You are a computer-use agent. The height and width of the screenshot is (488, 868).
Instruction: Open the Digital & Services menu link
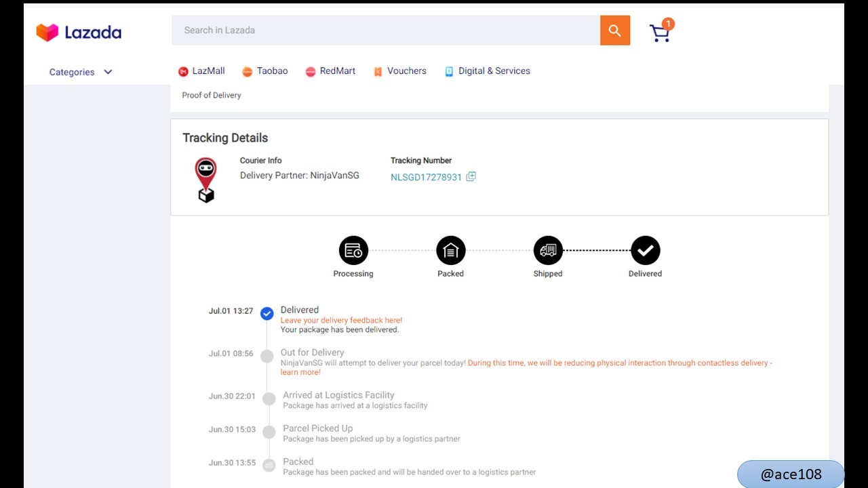(x=494, y=70)
